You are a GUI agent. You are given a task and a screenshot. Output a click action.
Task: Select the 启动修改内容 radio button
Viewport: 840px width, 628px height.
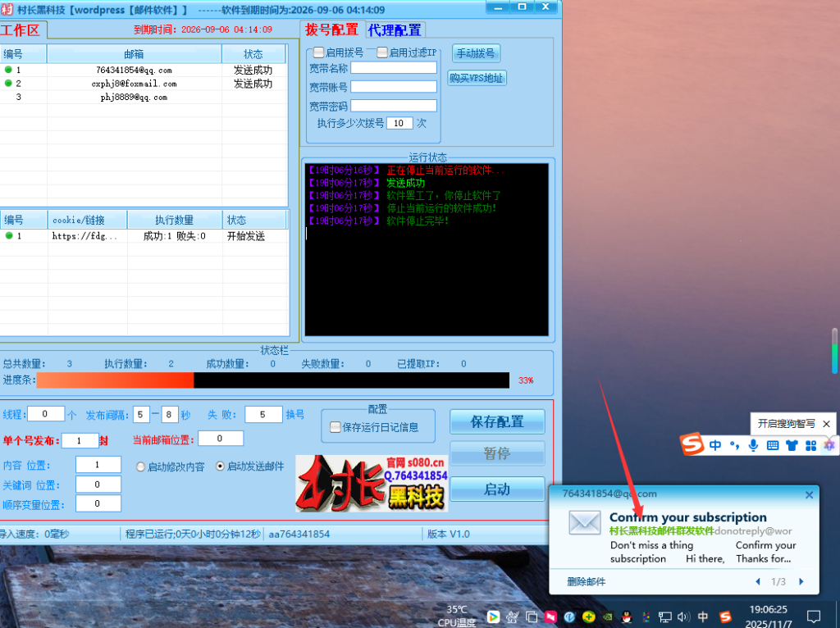click(139, 466)
